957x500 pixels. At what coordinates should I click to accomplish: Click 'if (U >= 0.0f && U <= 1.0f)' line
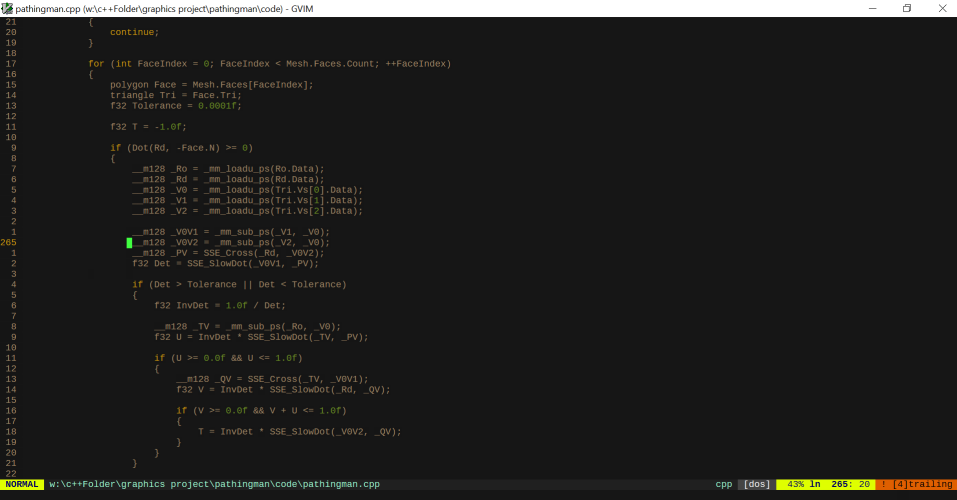pyautogui.click(x=228, y=358)
